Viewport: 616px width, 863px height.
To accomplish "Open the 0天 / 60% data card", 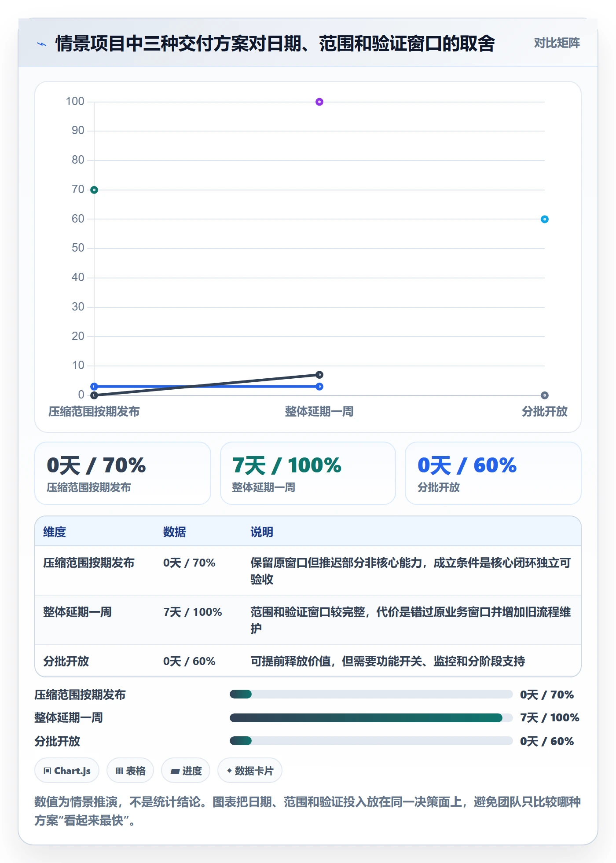I will 493,473.
